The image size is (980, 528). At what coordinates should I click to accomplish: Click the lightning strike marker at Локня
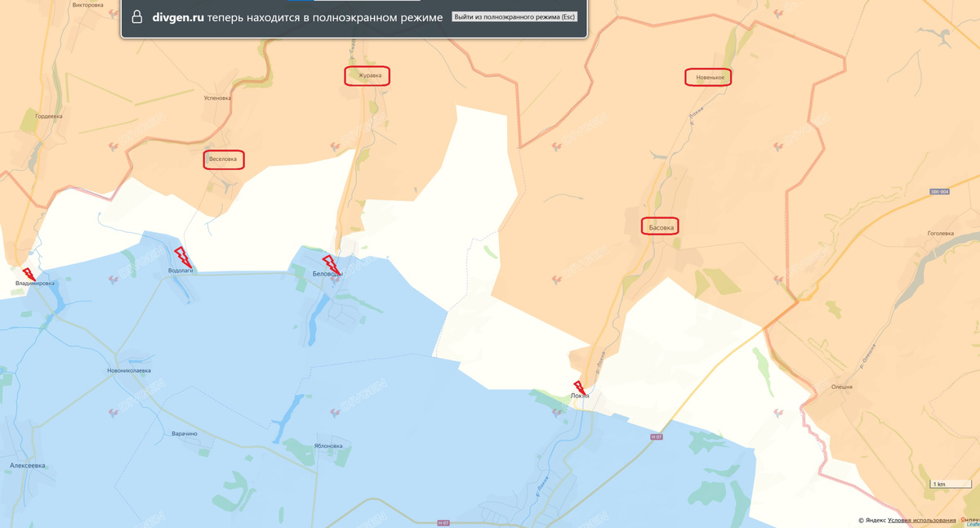click(580, 387)
